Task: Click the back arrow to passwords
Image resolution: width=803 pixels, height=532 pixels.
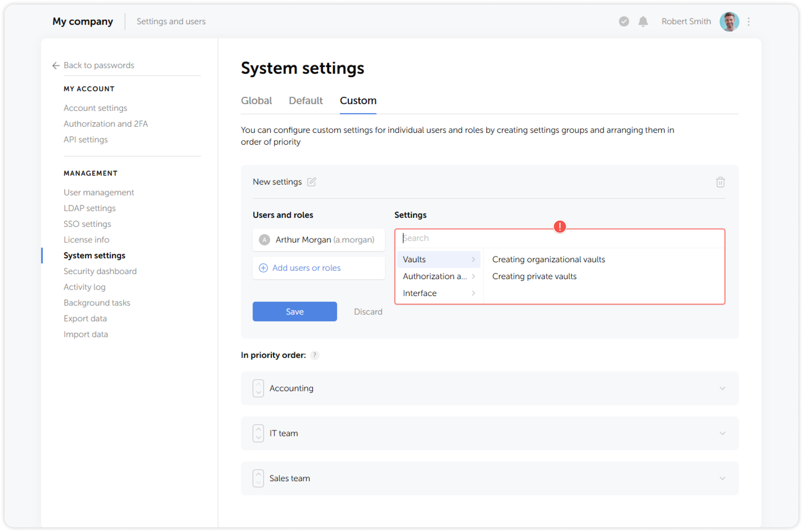Action: point(55,65)
